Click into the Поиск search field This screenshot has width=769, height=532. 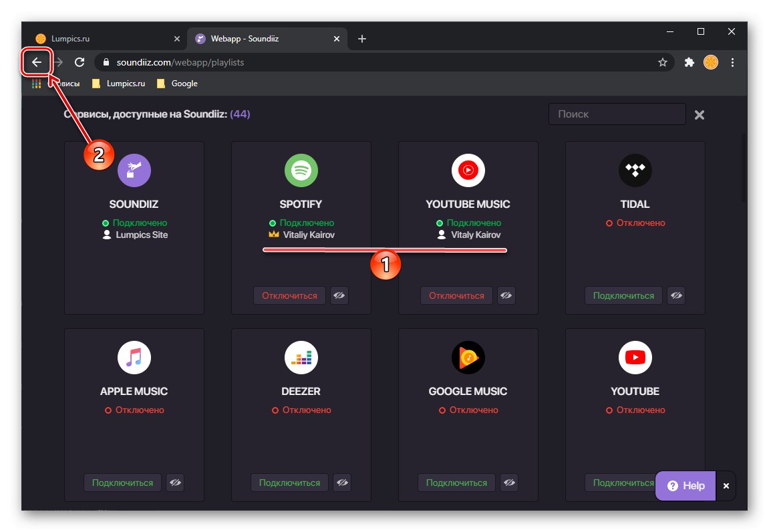pyautogui.click(x=617, y=114)
